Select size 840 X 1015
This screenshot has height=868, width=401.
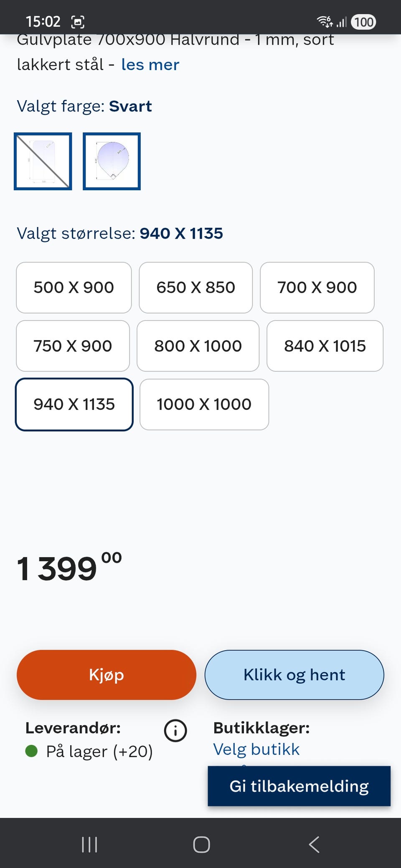click(x=325, y=346)
